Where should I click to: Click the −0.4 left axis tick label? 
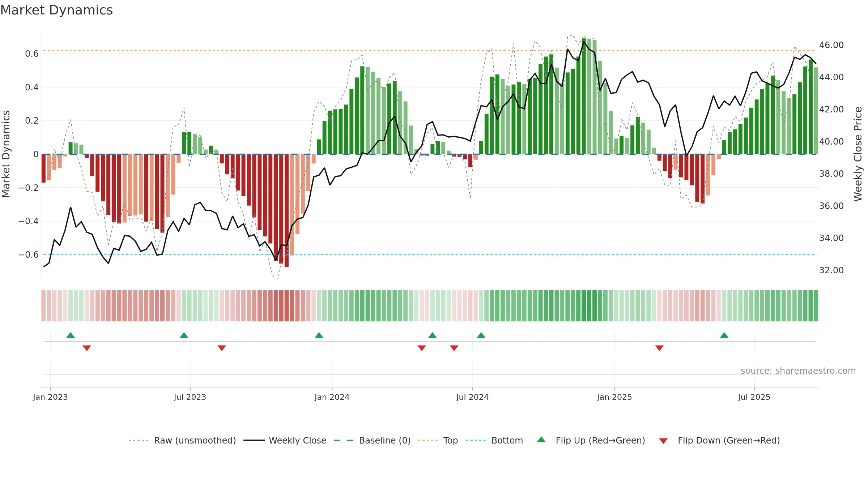pos(29,221)
